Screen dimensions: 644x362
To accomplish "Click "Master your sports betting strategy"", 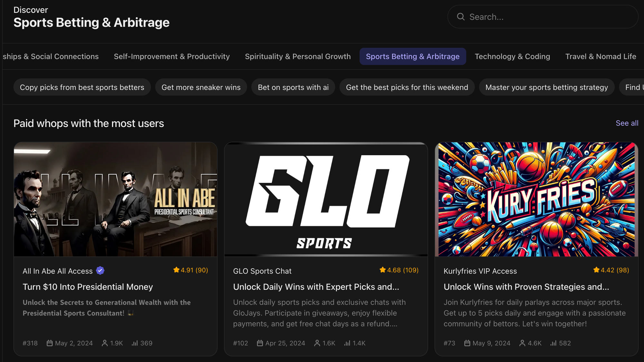I will tap(546, 87).
